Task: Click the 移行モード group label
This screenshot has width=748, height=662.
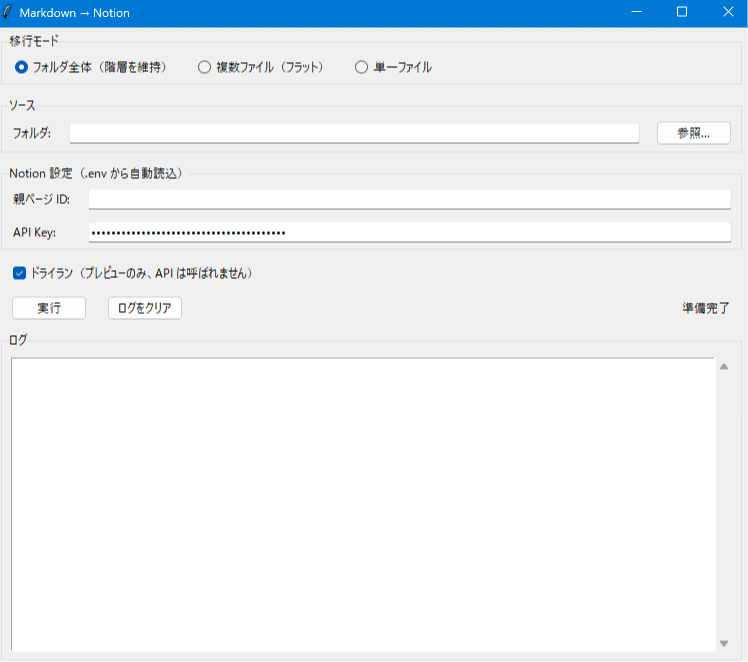Action: pos(34,41)
